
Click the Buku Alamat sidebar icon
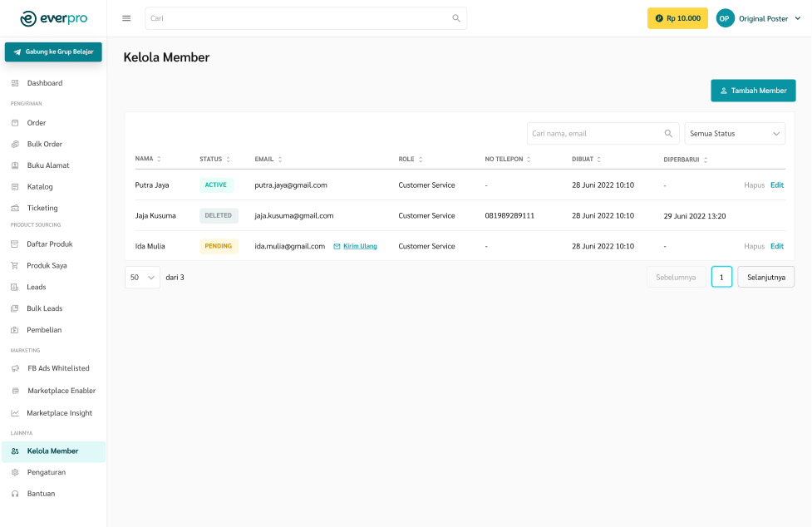[15, 165]
